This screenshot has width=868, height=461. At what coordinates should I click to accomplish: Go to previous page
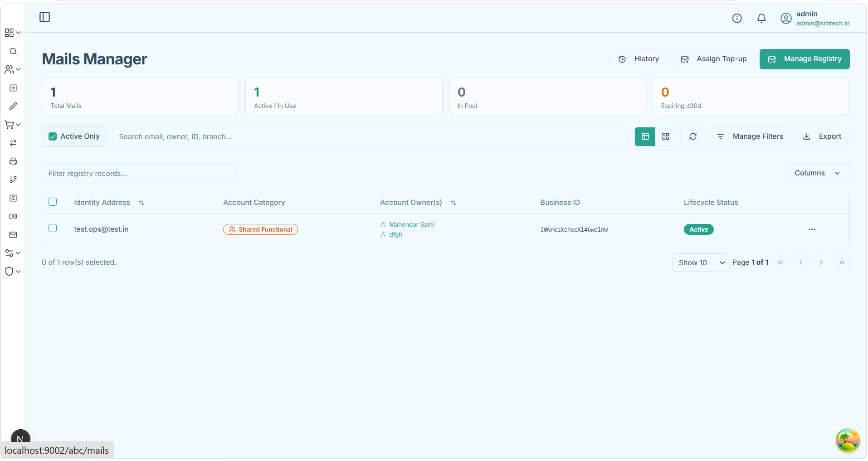click(x=801, y=262)
